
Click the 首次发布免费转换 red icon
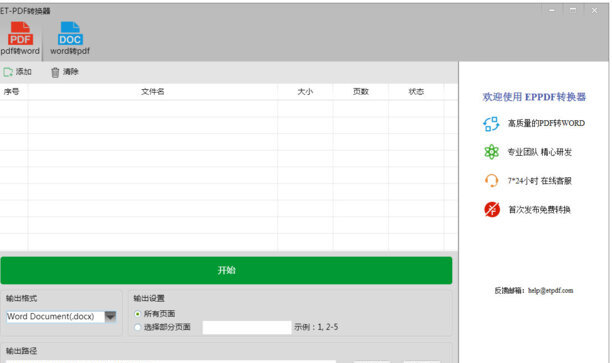click(492, 210)
